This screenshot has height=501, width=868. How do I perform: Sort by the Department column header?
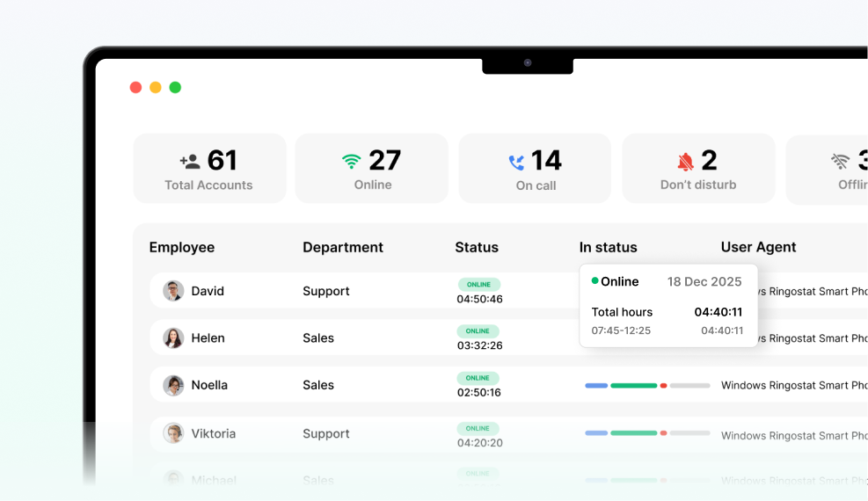[343, 247]
